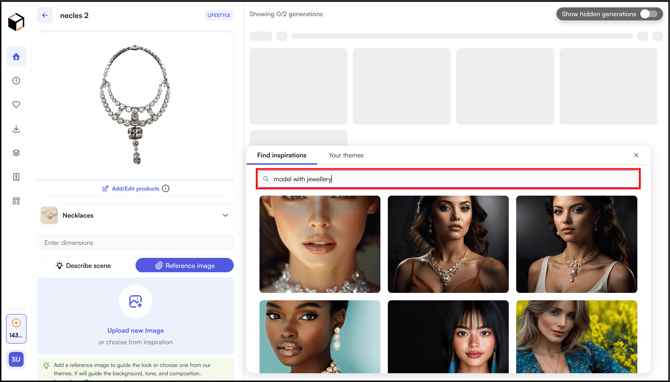Choose the black-haired model with blue earrings
The width and height of the screenshot is (670, 382).
click(x=448, y=336)
